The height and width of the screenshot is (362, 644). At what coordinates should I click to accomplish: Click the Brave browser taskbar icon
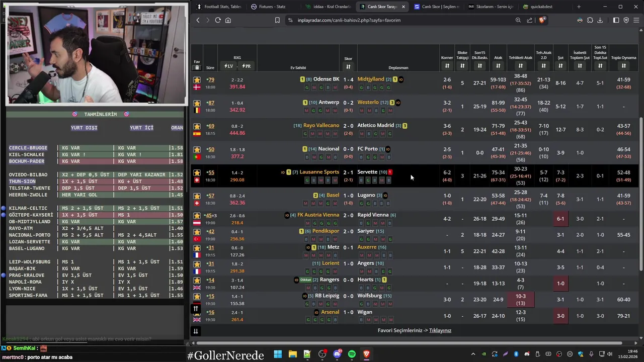point(367,354)
